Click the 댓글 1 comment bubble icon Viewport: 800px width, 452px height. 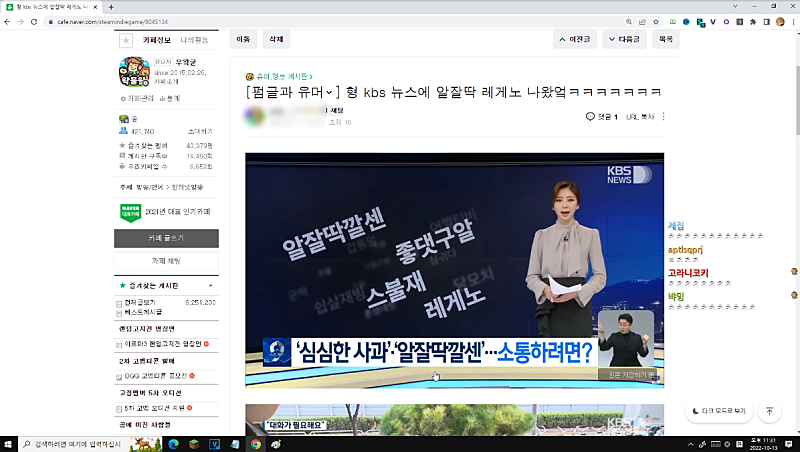pyautogui.click(x=590, y=117)
